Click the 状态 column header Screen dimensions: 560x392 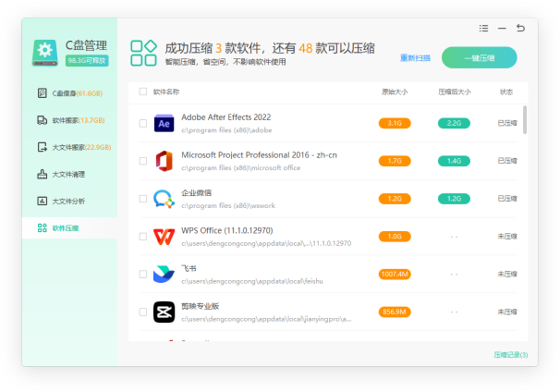(x=506, y=92)
